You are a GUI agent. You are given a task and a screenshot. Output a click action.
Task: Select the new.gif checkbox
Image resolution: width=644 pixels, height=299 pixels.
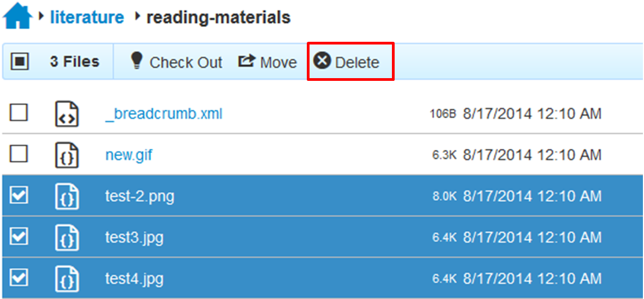coord(19,155)
